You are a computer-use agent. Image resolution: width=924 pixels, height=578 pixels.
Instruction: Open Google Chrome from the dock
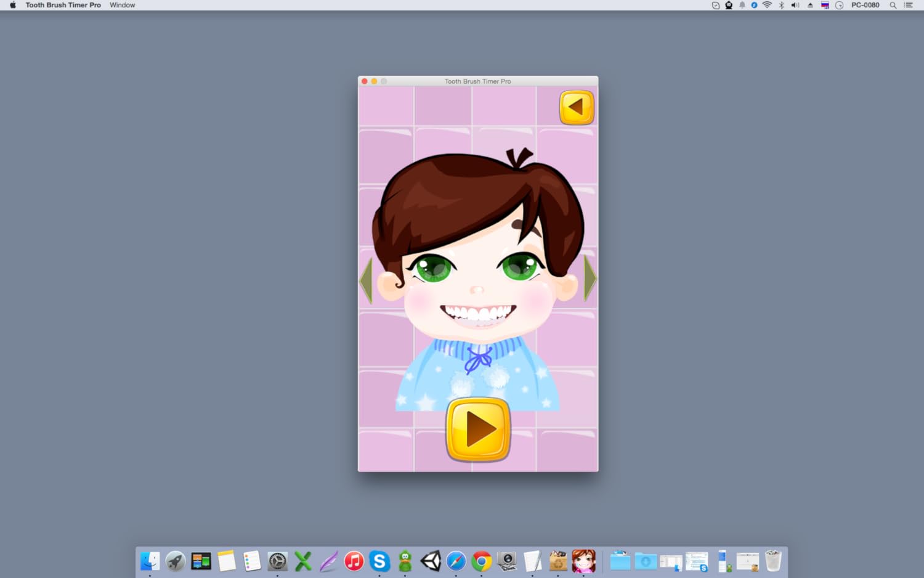[x=482, y=561]
